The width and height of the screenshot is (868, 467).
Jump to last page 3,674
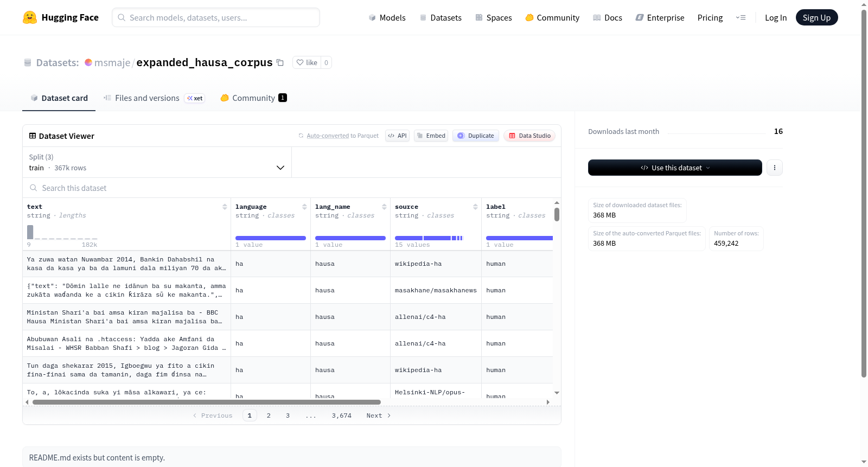pos(342,415)
